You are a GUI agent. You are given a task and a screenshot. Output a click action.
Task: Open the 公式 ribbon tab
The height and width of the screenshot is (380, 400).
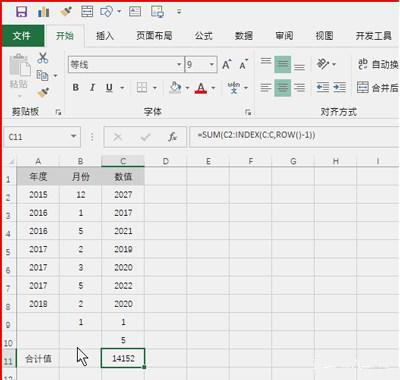pos(203,36)
